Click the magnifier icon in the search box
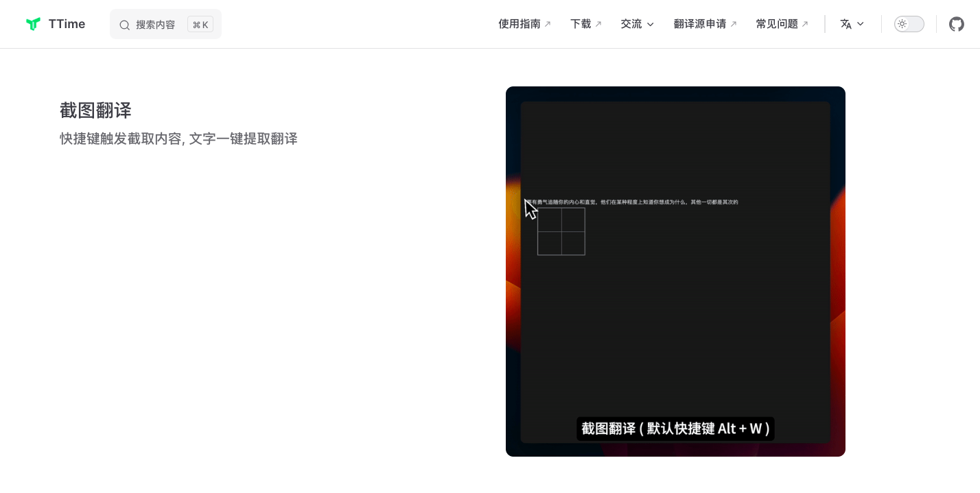 coord(124,24)
